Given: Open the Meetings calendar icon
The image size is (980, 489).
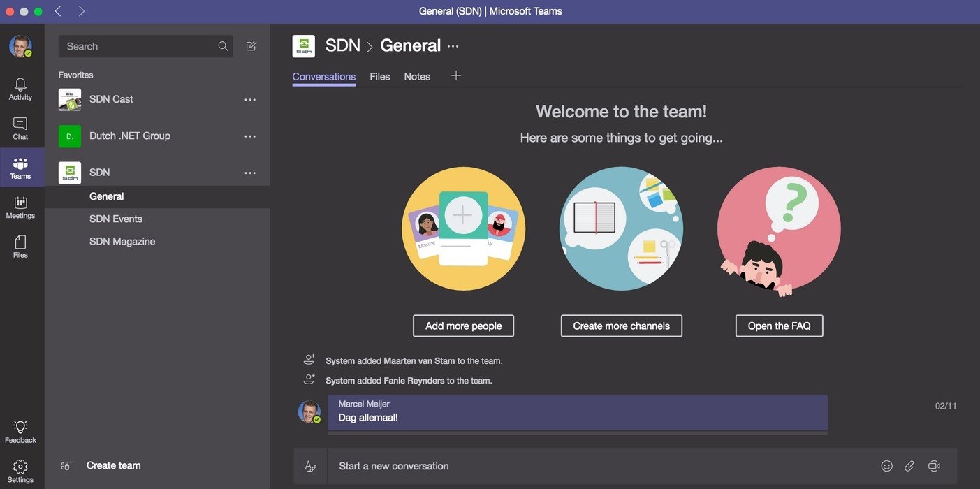Looking at the screenshot, I should click(20, 203).
